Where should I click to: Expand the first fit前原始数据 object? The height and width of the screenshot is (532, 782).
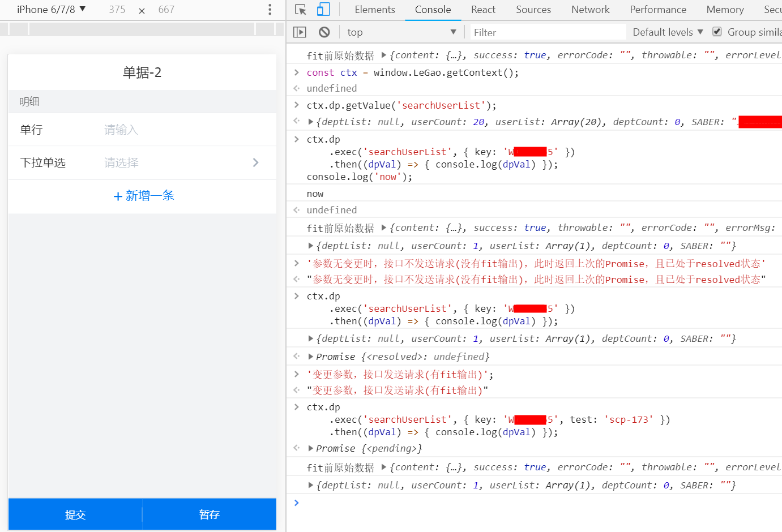384,55
